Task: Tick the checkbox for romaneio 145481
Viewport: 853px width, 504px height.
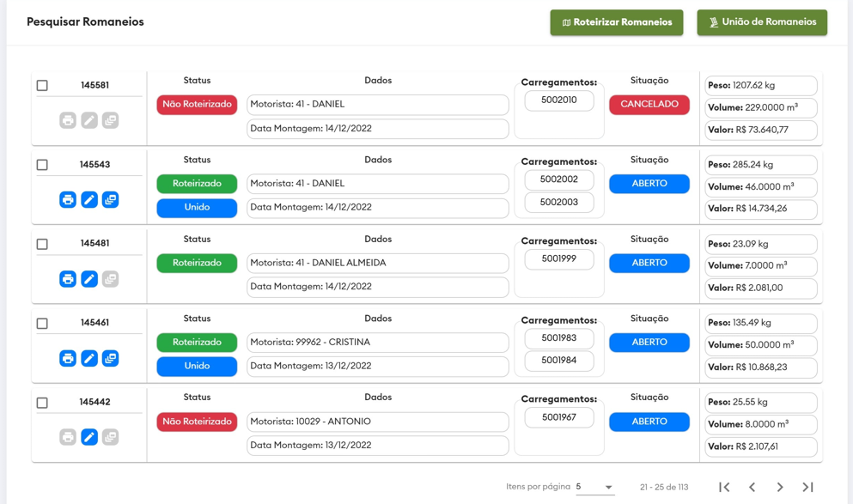Action: pos(42,244)
